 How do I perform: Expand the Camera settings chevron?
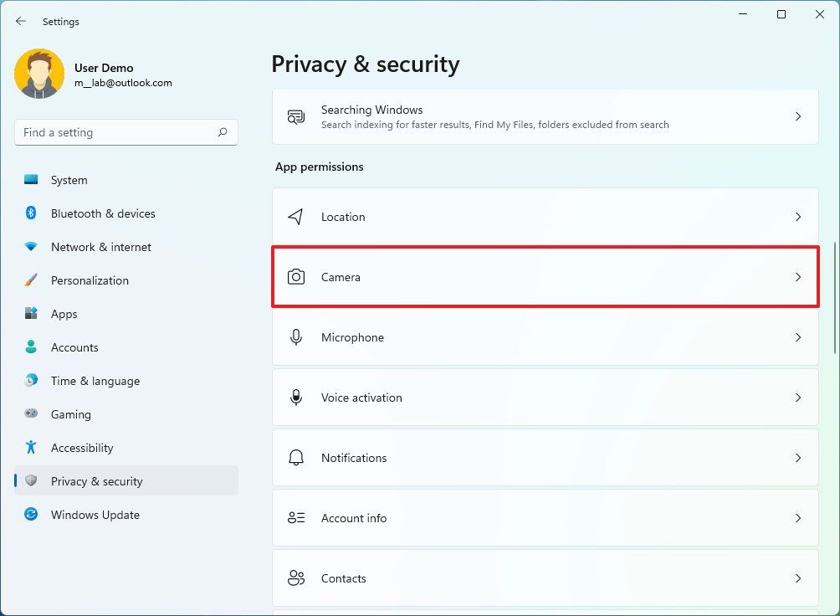pos(797,276)
